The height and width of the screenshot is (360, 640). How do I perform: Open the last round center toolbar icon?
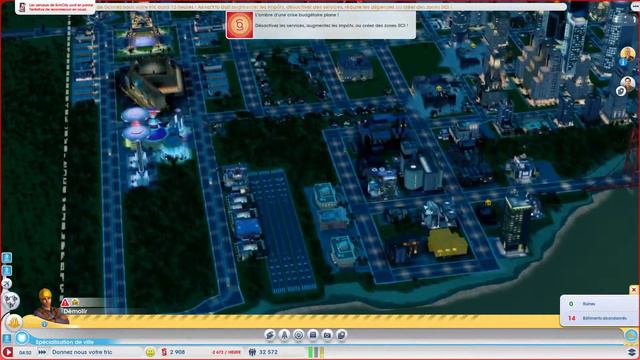coord(341,335)
